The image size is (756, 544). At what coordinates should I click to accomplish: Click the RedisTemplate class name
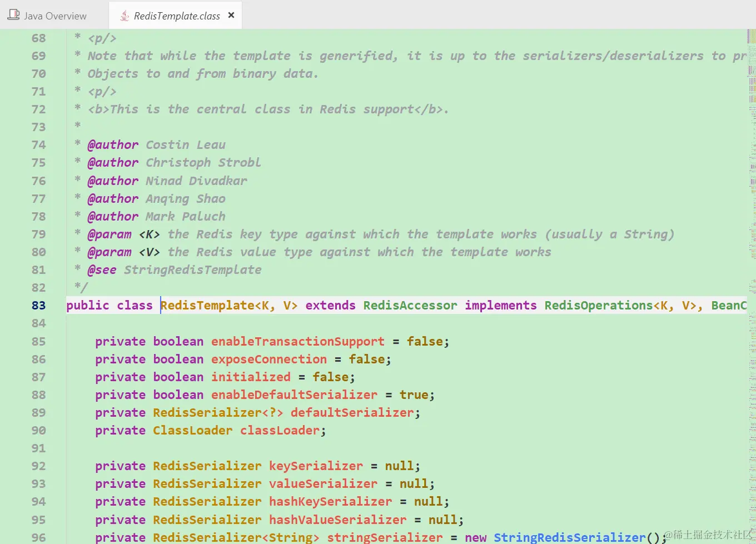tap(207, 305)
